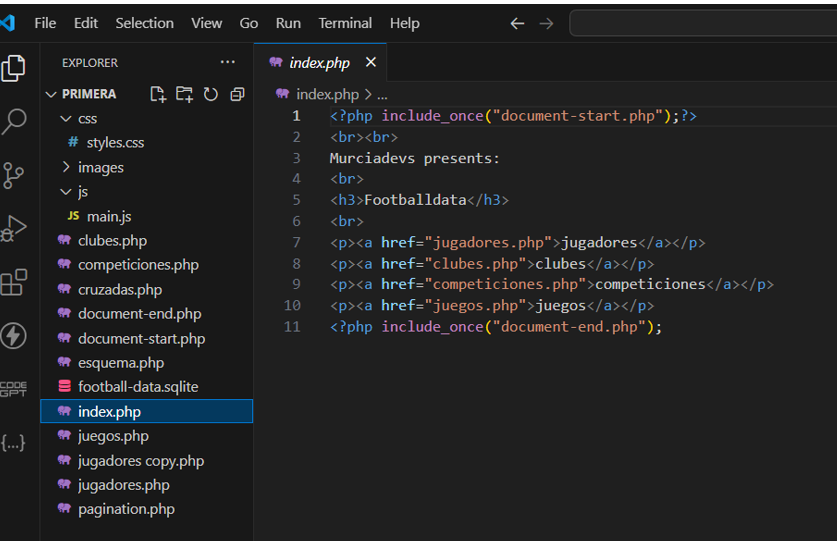Image resolution: width=837 pixels, height=541 pixels.
Task: Open Explorer's more actions ellipsis
Action: click(x=228, y=62)
